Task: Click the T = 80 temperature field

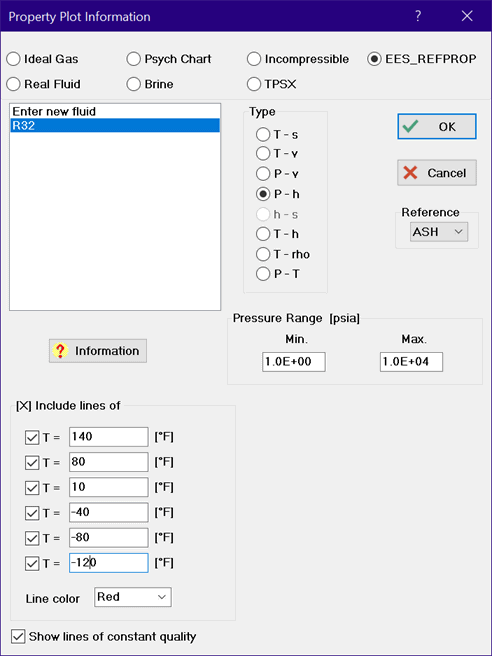Action: tap(109, 462)
